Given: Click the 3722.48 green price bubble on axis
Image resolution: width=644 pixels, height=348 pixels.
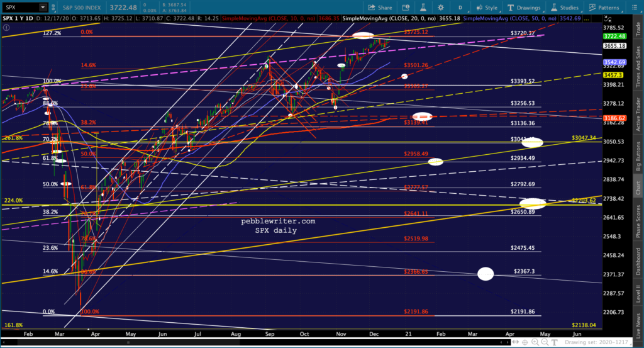Looking at the screenshot, I should click(x=614, y=36).
